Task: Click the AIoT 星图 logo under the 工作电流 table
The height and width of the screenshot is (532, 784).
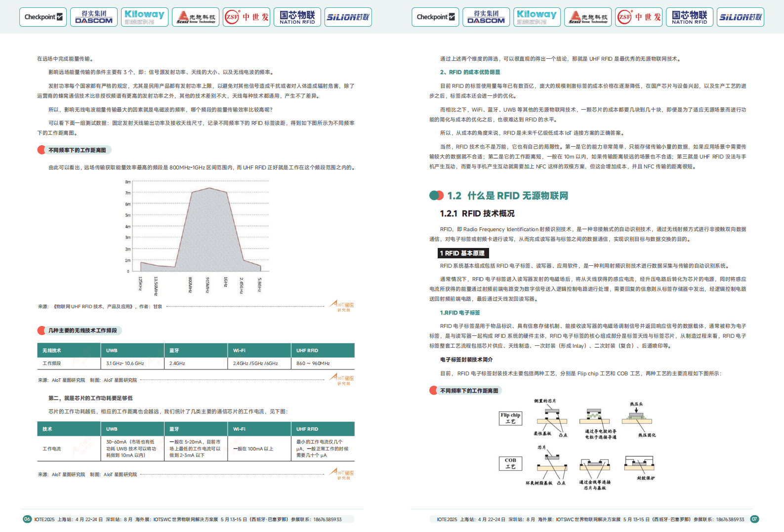Action: (x=342, y=474)
